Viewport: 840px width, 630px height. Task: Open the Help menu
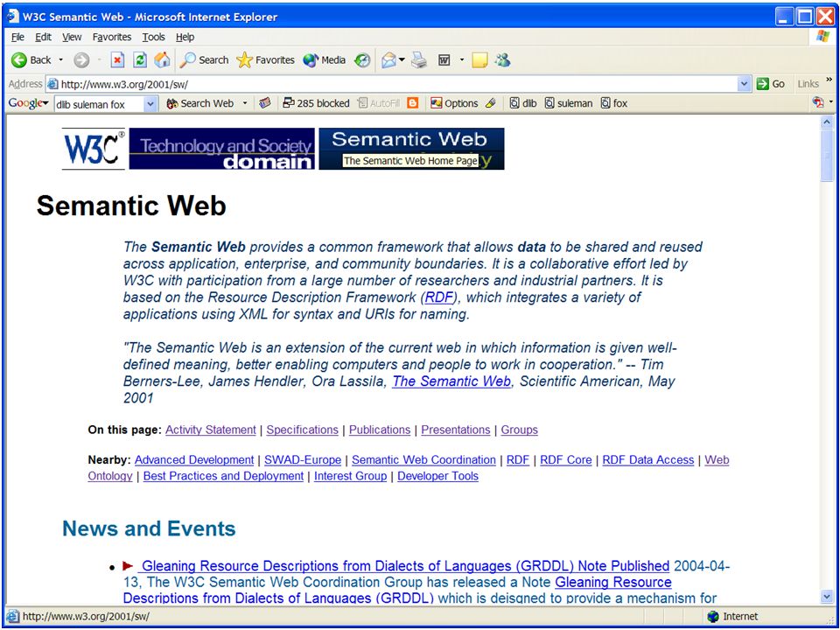tap(185, 37)
